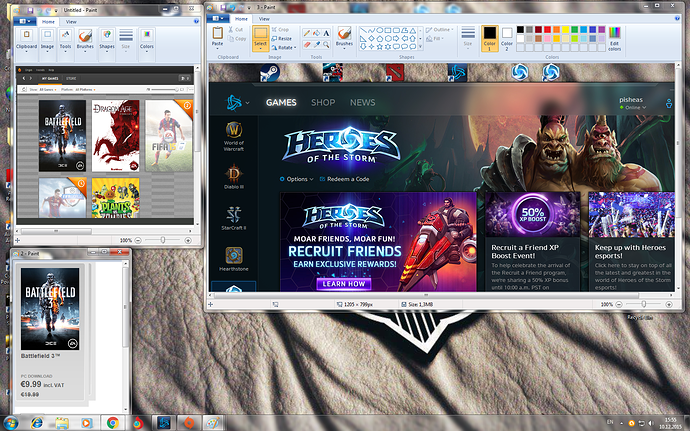Select the Fill with color bucket tool
The height and width of the screenshot is (431, 690).
[x=316, y=33]
